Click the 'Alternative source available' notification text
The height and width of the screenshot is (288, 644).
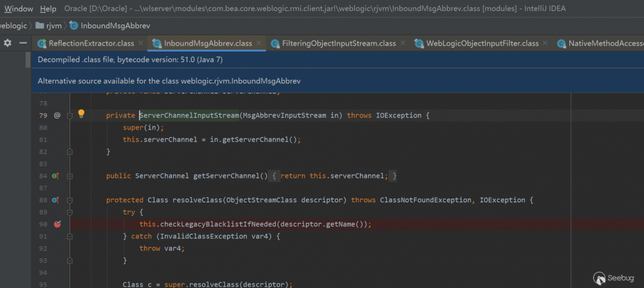pos(169,81)
